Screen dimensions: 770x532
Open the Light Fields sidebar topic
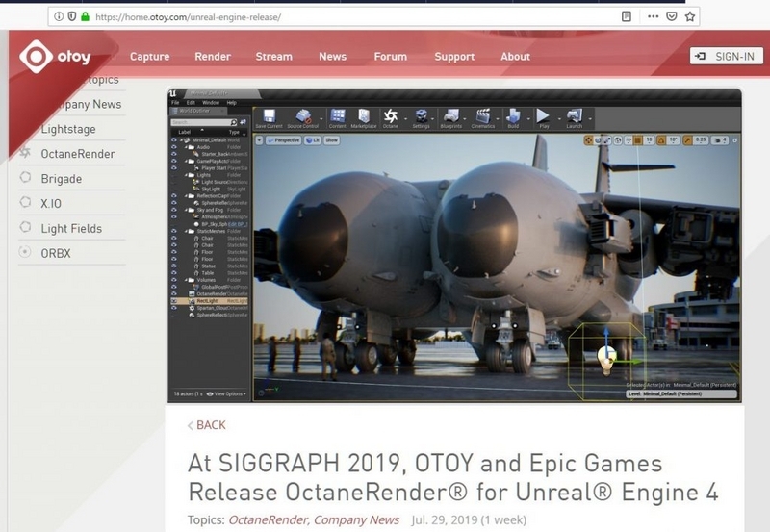71,228
